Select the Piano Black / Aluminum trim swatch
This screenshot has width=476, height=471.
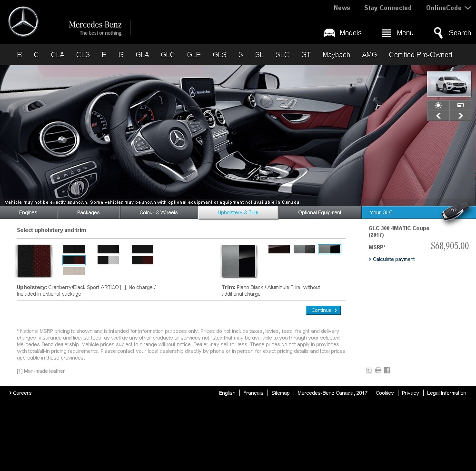330,250
